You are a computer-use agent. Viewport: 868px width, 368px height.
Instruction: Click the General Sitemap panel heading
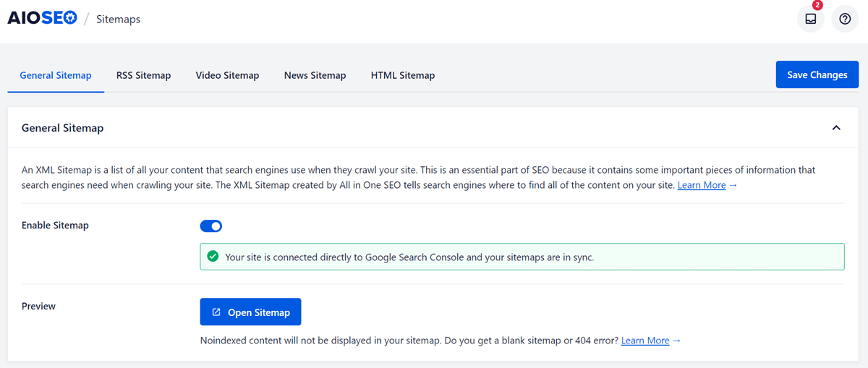point(63,128)
